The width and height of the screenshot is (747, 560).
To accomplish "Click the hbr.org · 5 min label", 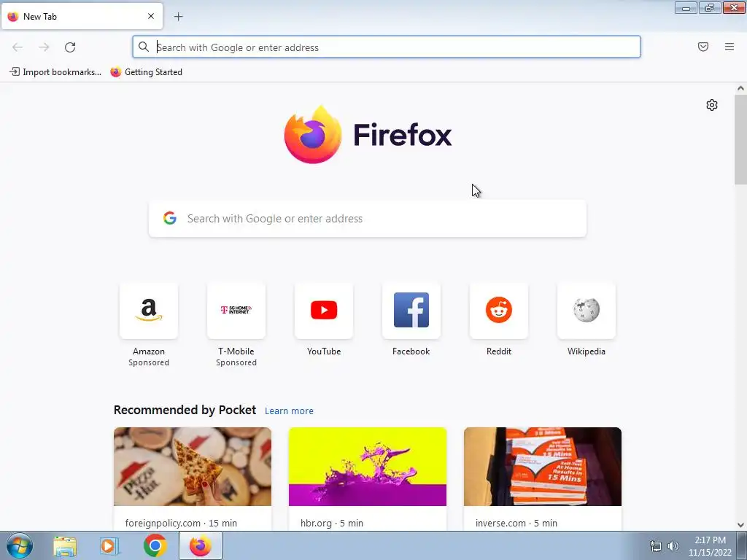I will coord(332,523).
